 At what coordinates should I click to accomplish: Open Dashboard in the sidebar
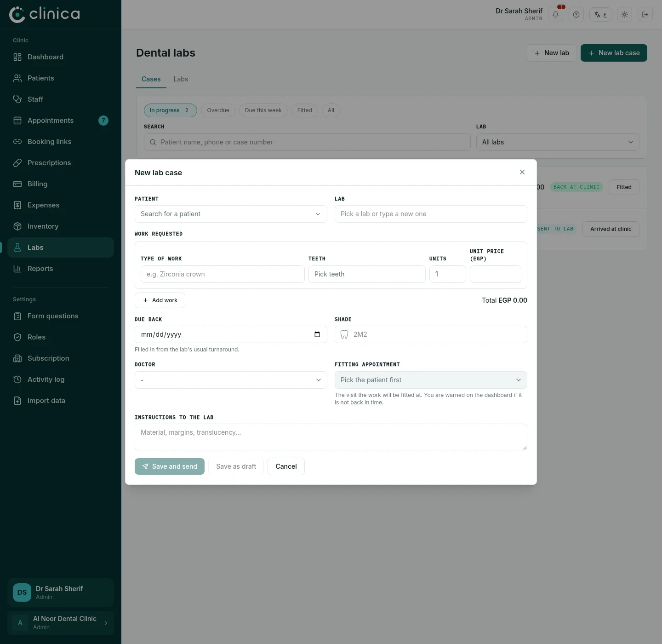[61, 57]
